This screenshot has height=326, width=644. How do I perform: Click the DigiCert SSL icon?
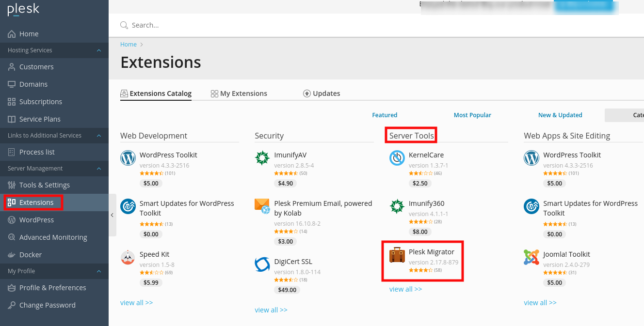coord(262,264)
